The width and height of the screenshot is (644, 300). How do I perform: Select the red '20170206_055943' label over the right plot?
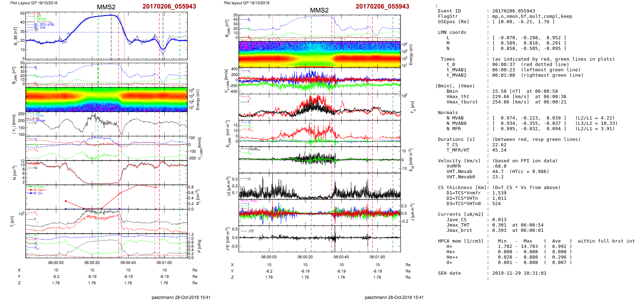pos(382,6)
